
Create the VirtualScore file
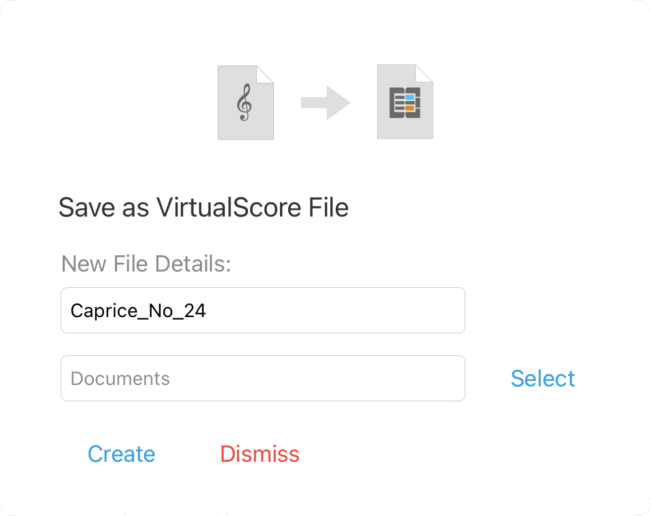coord(121,454)
